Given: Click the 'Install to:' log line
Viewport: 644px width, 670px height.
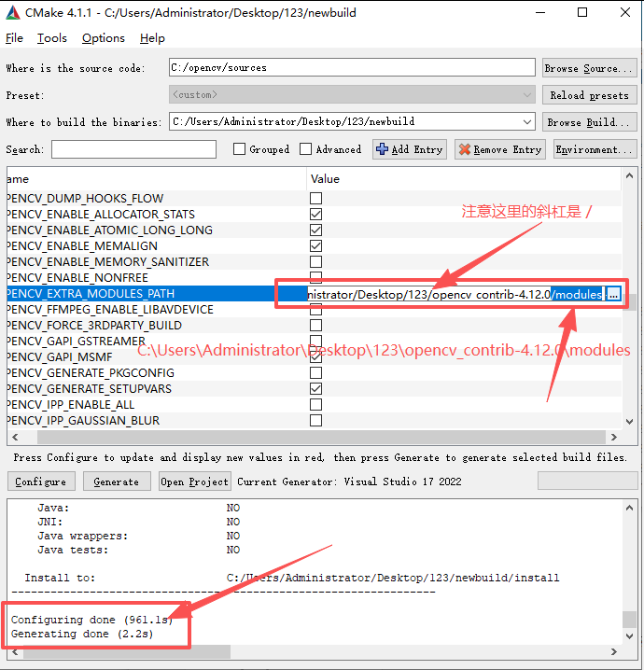Looking at the screenshot, I should [292, 578].
